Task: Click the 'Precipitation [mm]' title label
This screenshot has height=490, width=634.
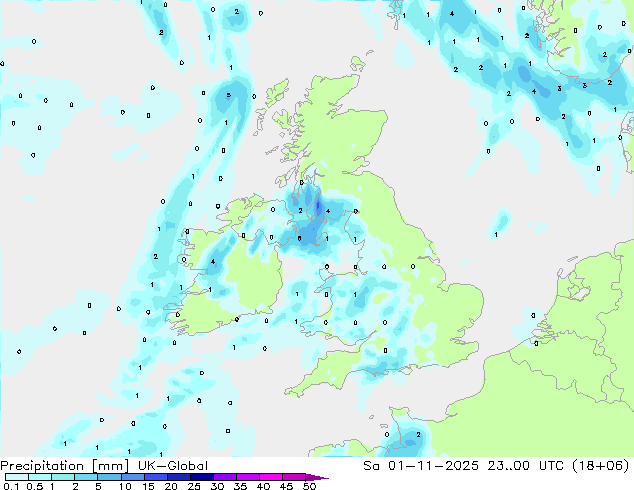Action: pyautogui.click(x=65, y=466)
